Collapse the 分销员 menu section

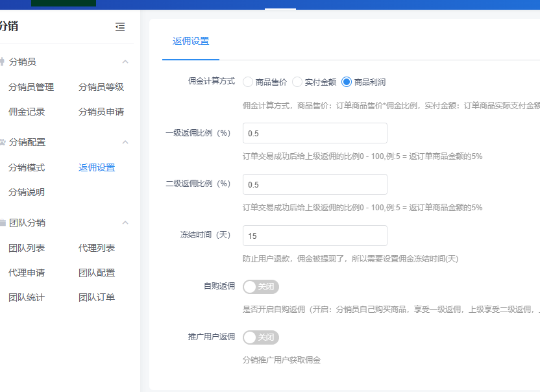click(x=125, y=62)
